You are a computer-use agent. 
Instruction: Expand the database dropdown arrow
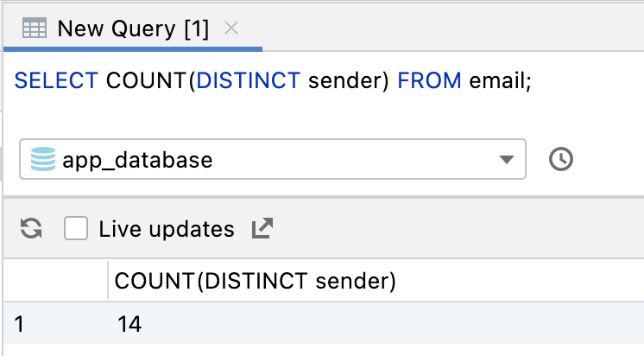click(507, 161)
